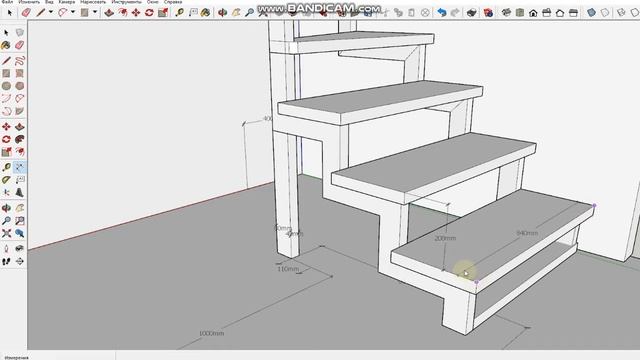Switch to Front view house icon

coord(533,13)
